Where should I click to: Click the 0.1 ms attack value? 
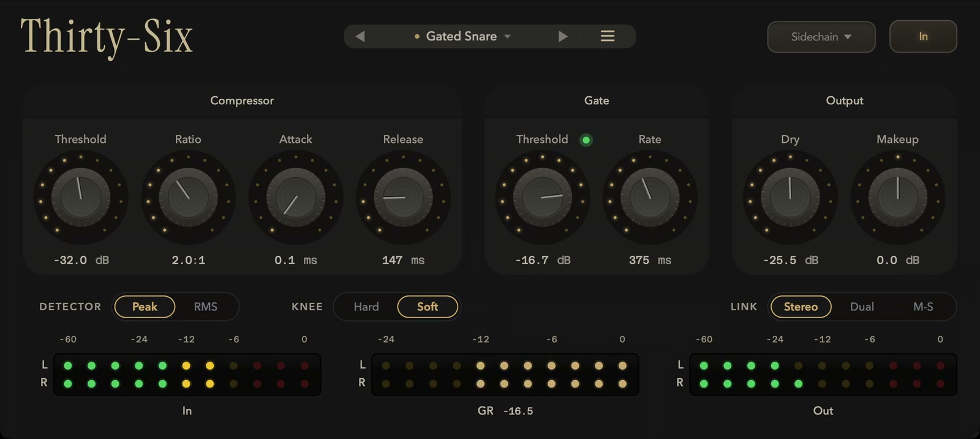click(296, 260)
